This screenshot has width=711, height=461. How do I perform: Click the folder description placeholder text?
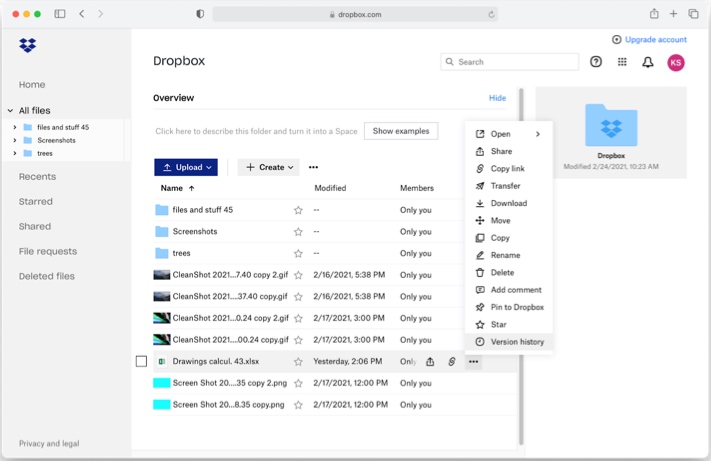click(x=256, y=131)
